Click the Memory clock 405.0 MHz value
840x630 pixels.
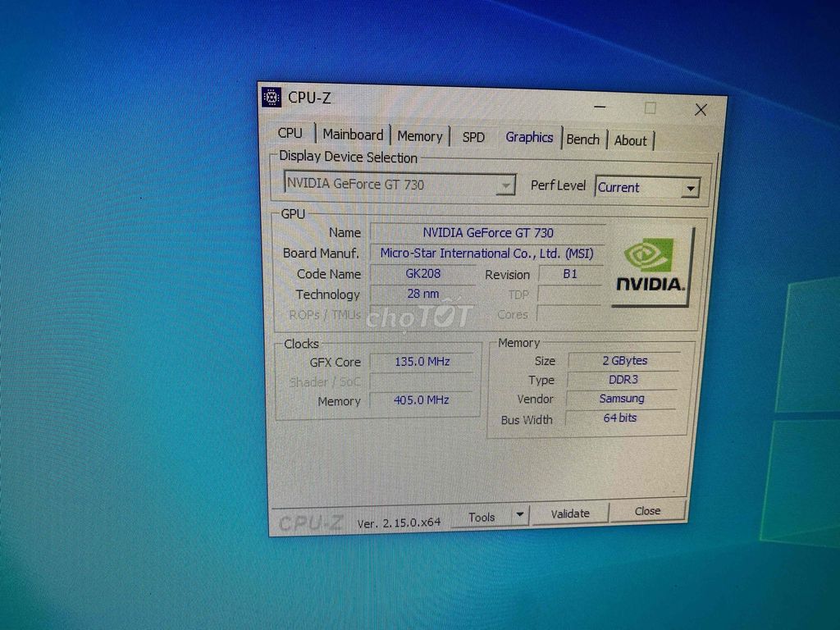[x=421, y=399]
